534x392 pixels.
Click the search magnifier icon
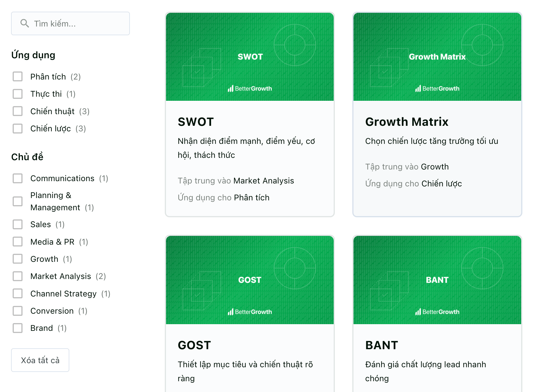(25, 23)
